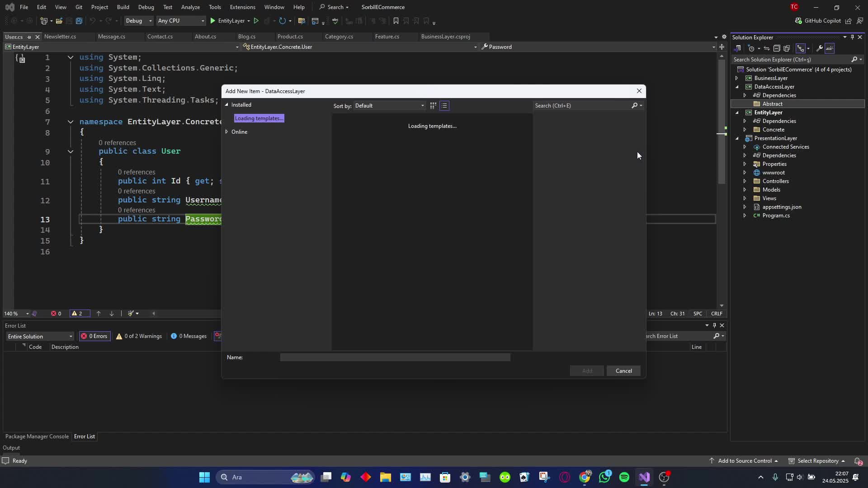Select the Concrete folder in EntityLayer

pyautogui.click(x=773, y=130)
